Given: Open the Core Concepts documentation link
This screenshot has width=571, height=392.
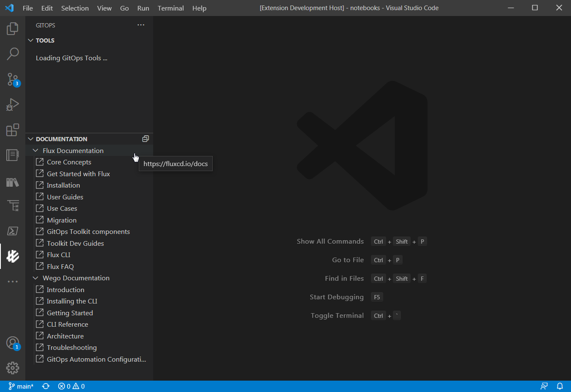Looking at the screenshot, I should point(68,162).
